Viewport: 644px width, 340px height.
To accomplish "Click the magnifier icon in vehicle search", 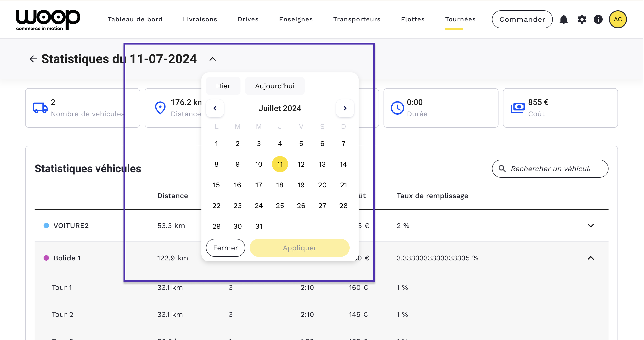I will pos(502,169).
